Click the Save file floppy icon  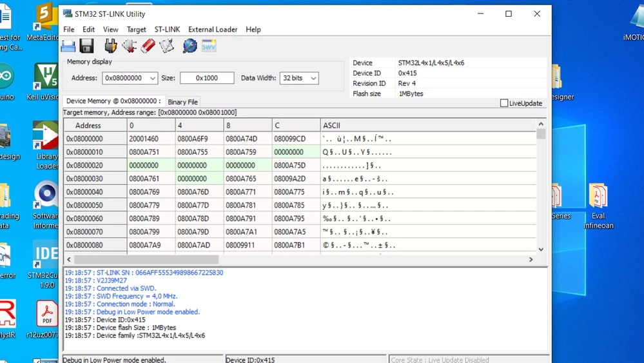coord(86,46)
